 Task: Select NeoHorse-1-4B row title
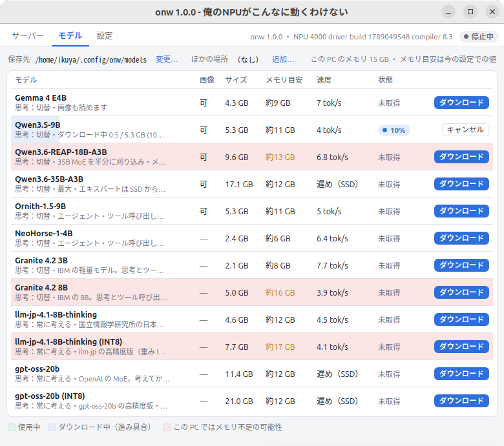pyautogui.click(x=44, y=234)
